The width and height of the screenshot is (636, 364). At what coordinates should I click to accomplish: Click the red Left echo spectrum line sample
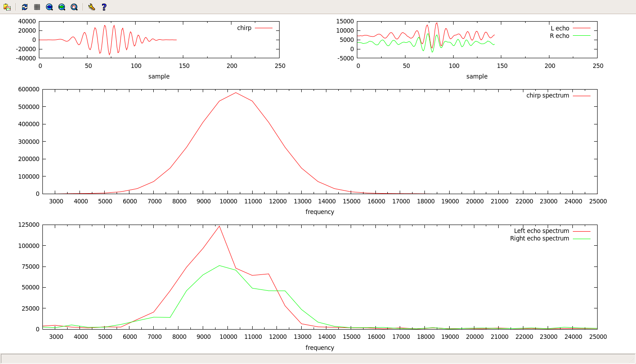581,231
